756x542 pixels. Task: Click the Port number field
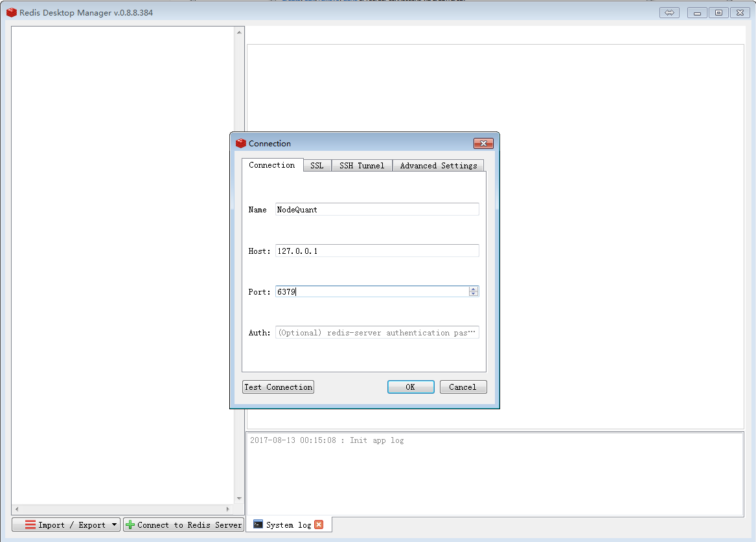tap(372, 291)
